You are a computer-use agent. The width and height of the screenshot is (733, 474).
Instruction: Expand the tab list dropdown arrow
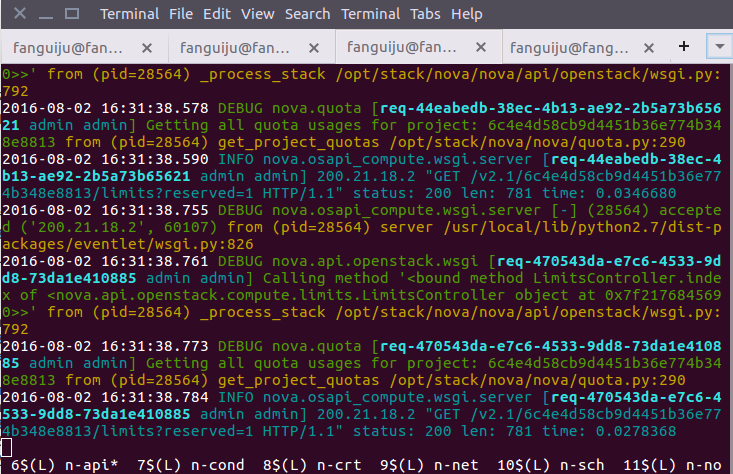[719, 46]
